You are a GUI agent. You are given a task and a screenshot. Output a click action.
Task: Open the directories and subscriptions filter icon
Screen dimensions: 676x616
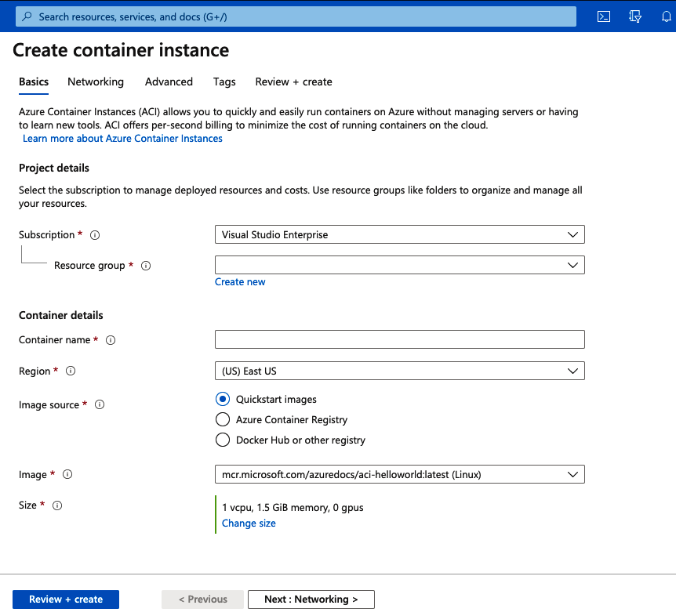pyautogui.click(x=635, y=16)
